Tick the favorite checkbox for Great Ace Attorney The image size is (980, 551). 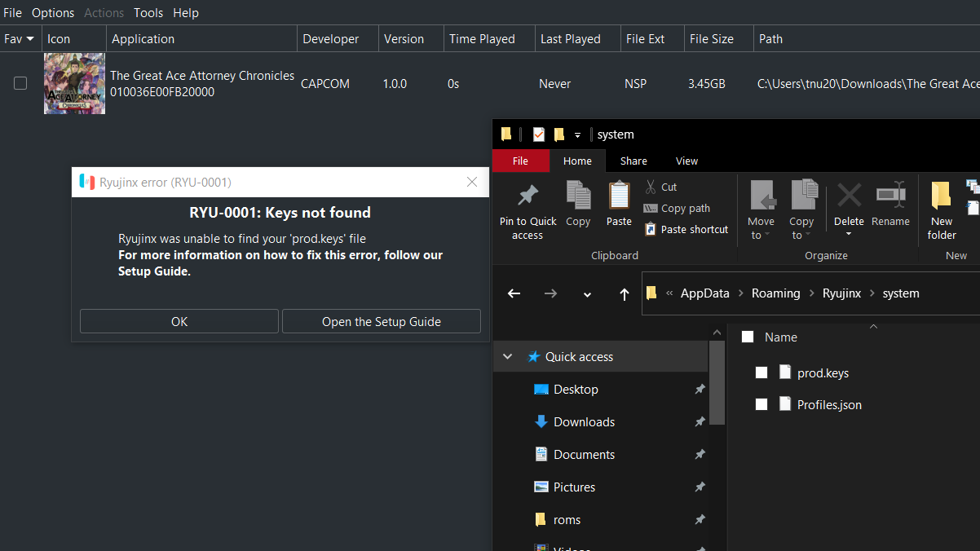point(20,83)
